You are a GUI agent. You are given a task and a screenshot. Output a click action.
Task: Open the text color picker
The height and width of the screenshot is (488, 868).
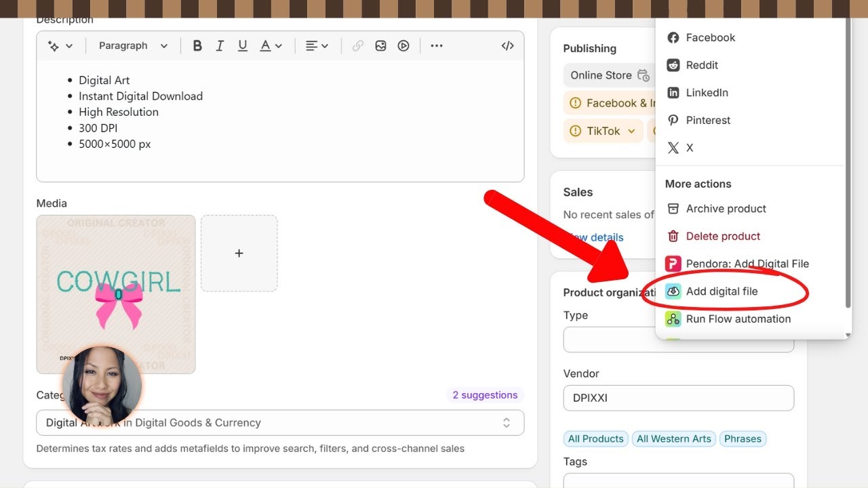(x=271, y=46)
